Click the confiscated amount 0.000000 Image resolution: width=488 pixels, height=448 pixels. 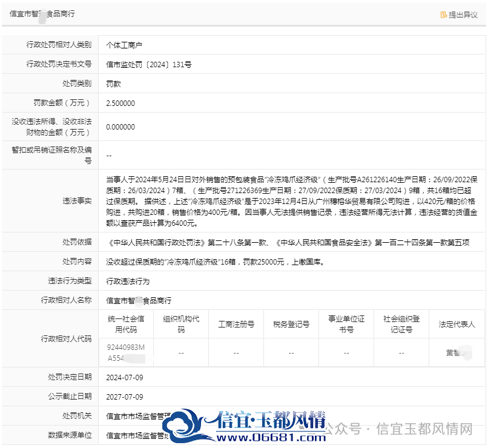(x=120, y=127)
